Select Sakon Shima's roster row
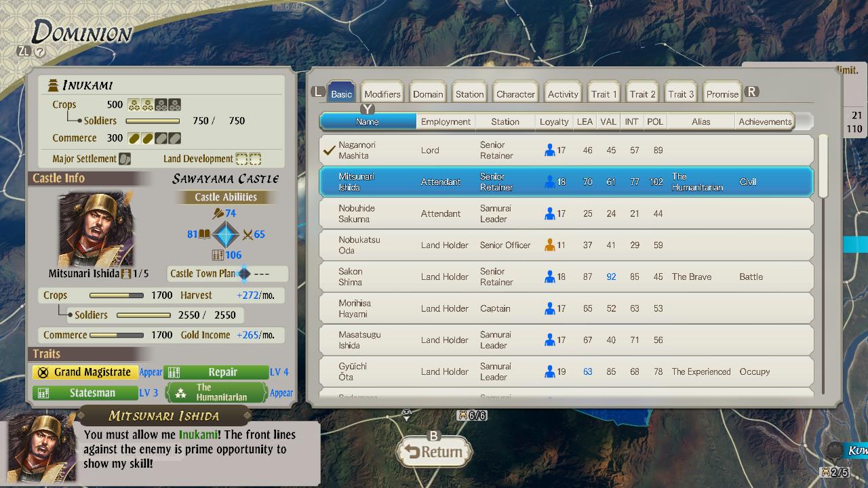Image resolution: width=868 pixels, height=488 pixels. (475, 277)
